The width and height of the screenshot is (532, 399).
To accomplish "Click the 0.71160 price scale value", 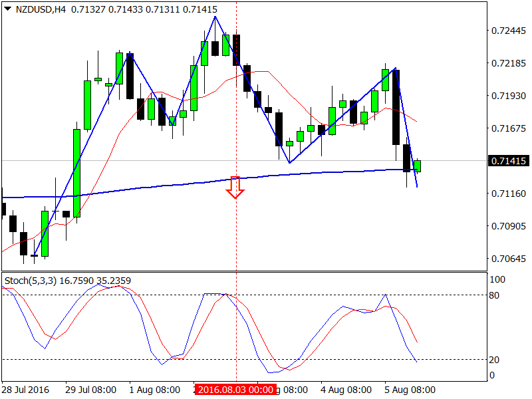I will [509, 194].
